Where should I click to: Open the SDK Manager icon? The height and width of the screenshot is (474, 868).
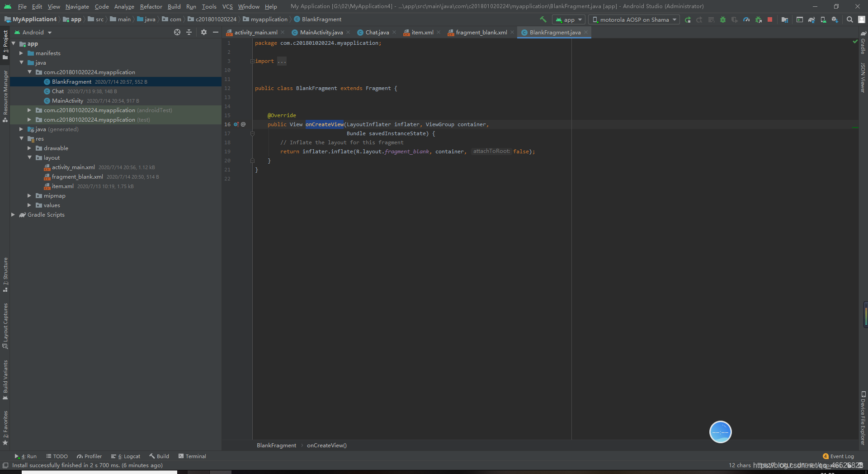pyautogui.click(x=835, y=19)
